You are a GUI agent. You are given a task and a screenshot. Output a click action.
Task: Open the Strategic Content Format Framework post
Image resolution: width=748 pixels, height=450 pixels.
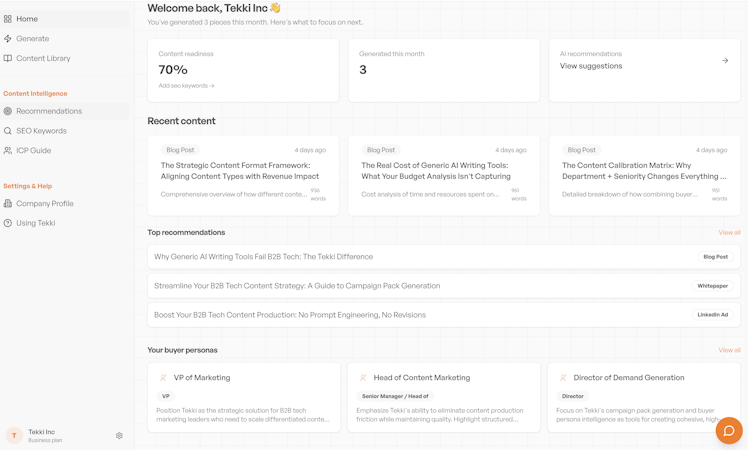point(240,170)
